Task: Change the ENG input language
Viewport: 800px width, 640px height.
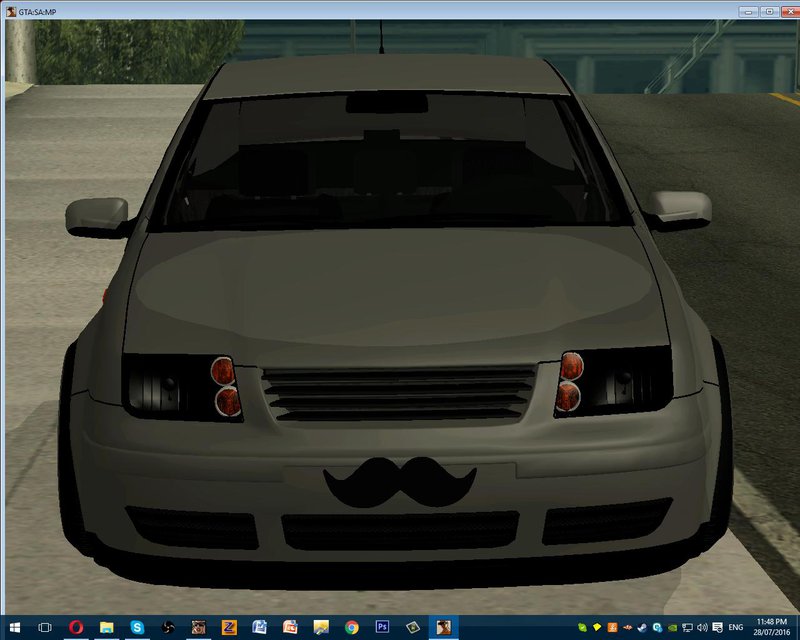Action: pyautogui.click(x=736, y=627)
